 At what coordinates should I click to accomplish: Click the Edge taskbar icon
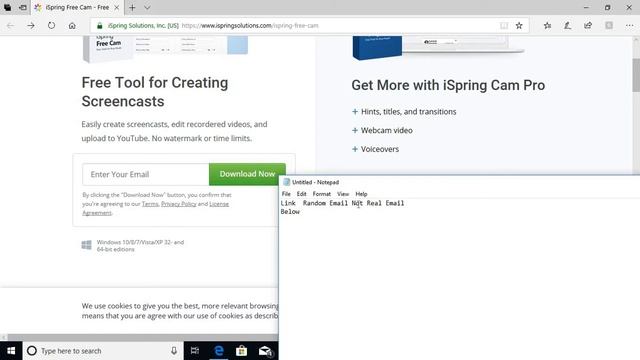coord(219,351)
